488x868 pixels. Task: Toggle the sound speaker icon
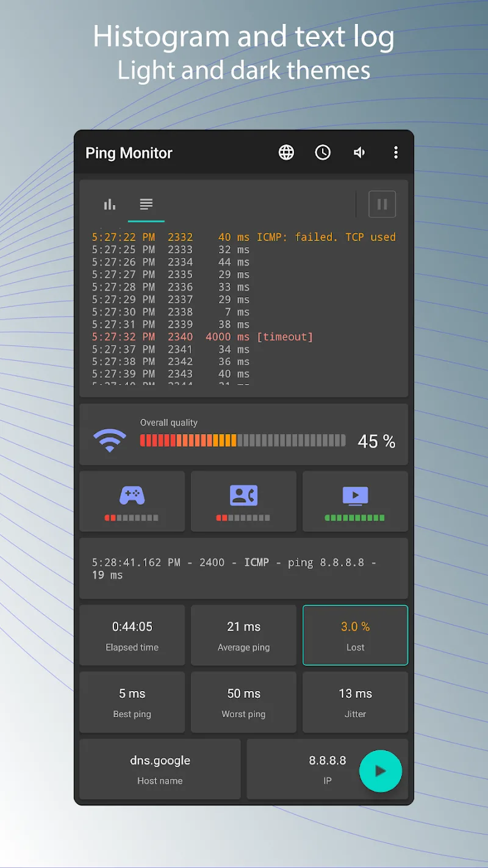tap(359, 153)
